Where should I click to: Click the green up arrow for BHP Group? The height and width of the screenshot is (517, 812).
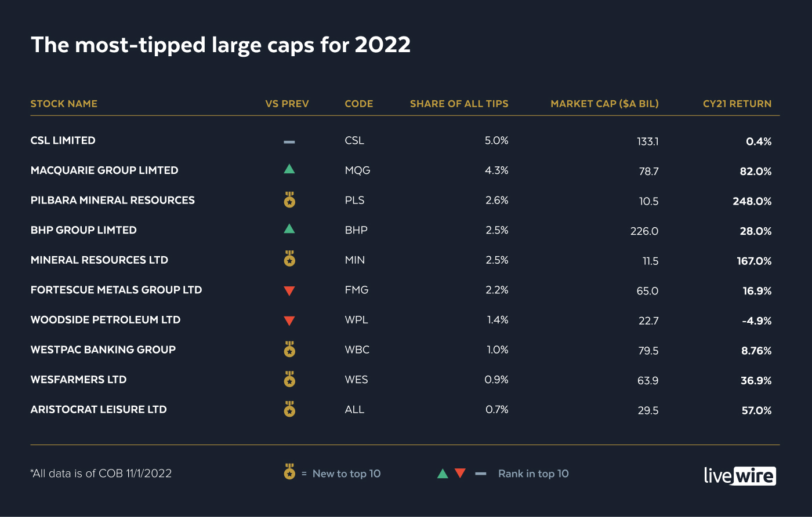(289, 229)
